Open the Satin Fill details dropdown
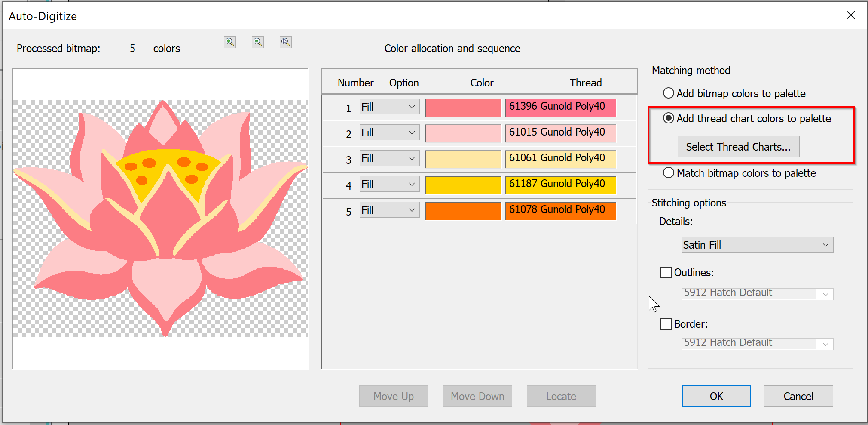 (x=757, y=245)
